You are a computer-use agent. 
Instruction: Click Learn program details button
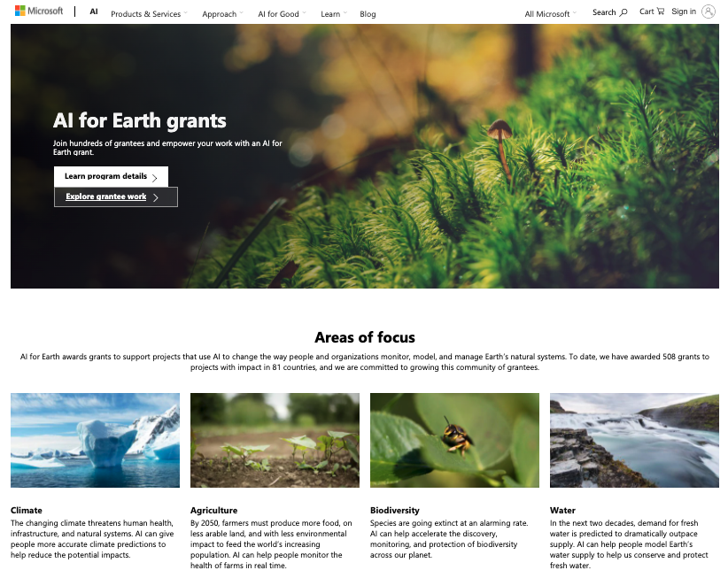point(111,176)
